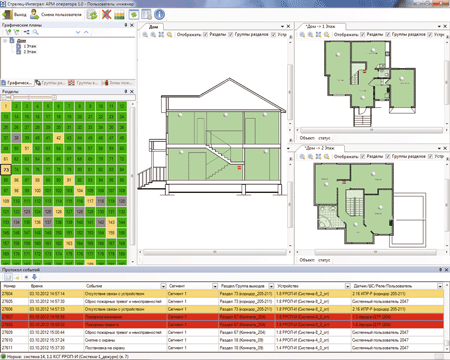Switch to the Зоны пож... tab
The image size is (450, 360).
tap(119, 83)
